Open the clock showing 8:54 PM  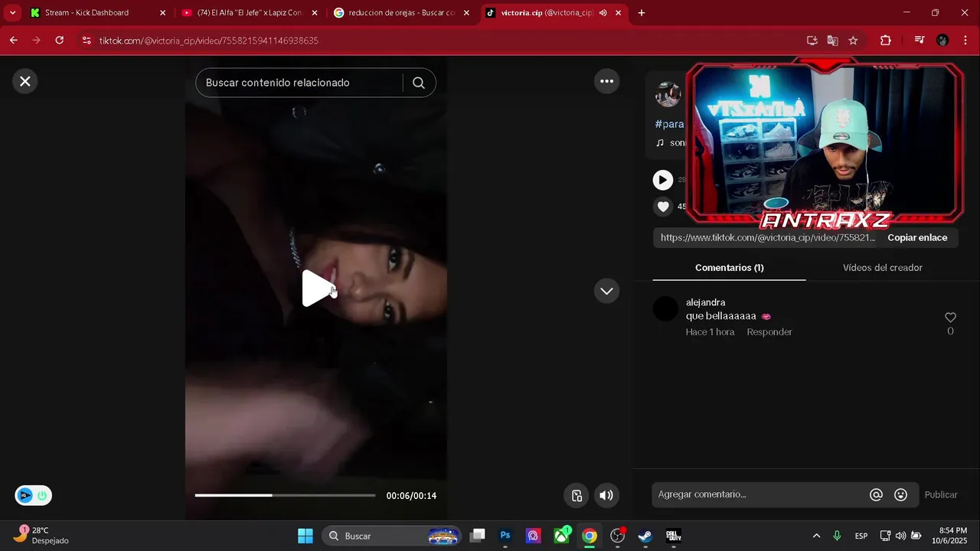tap(950, 536)
